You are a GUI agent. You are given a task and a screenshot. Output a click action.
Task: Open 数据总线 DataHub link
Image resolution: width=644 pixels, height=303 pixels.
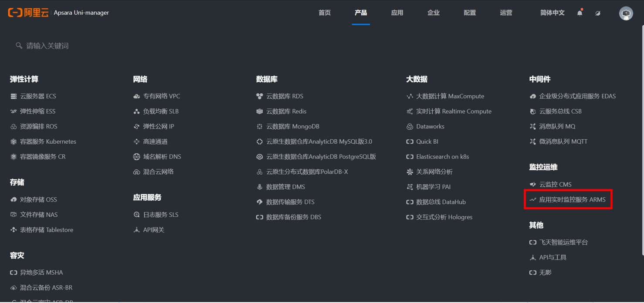pos(441,202)
